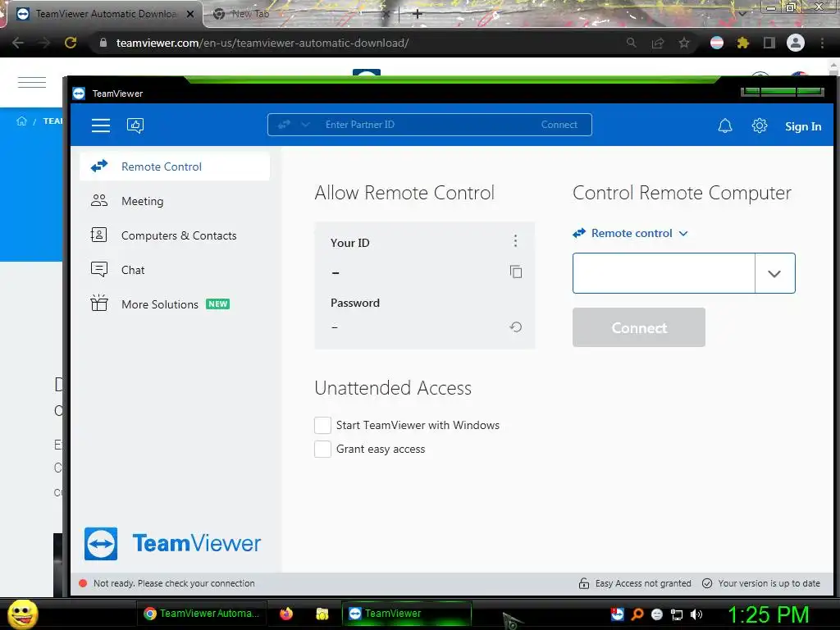Click the TeamViewer taskbar button

pos(407,614)
